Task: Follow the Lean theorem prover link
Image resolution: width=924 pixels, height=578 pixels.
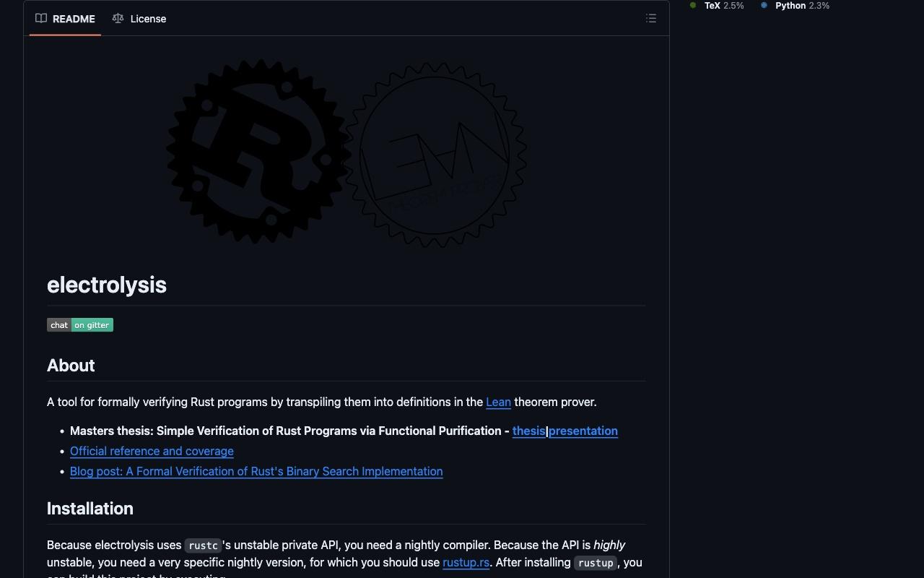Action: (498, 402)
